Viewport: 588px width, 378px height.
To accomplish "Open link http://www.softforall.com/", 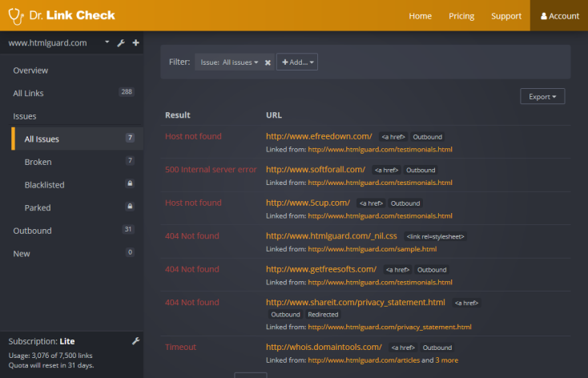I will (x=316, y=169).
